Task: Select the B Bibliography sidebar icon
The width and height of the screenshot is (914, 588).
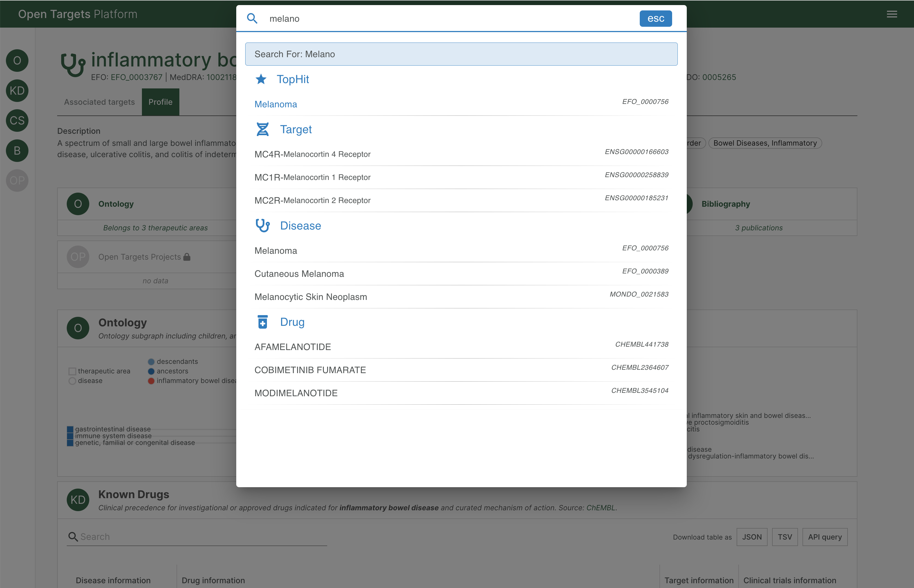Action: (x=17, y=150)
